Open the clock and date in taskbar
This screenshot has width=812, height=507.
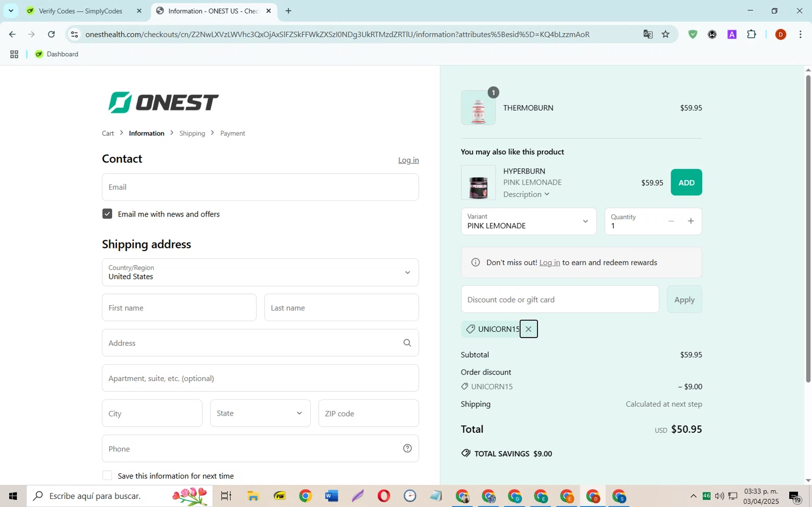click(761, 496)
